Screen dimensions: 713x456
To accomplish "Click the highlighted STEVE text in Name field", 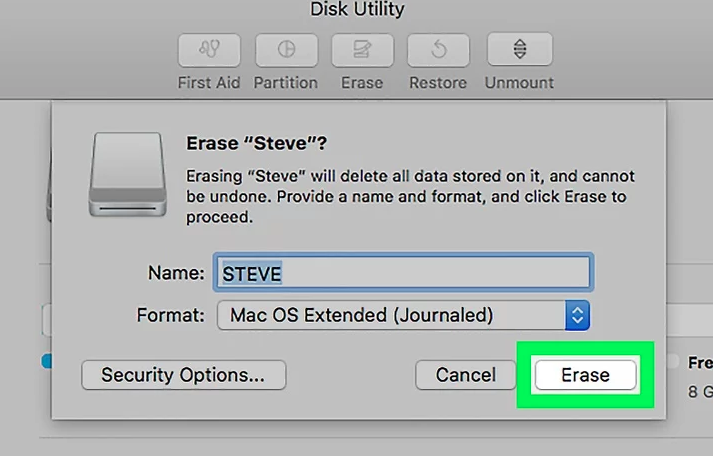I will click(x=252, y=274).
